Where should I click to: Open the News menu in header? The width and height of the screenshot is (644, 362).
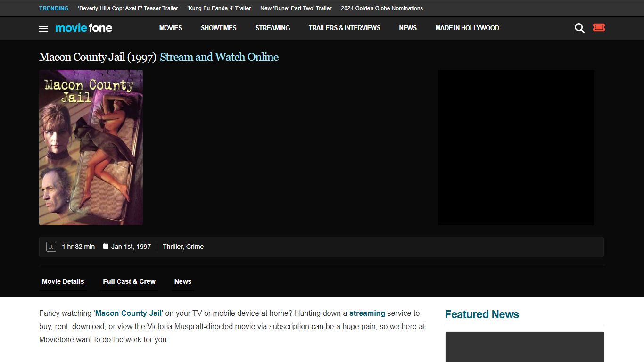408,28
